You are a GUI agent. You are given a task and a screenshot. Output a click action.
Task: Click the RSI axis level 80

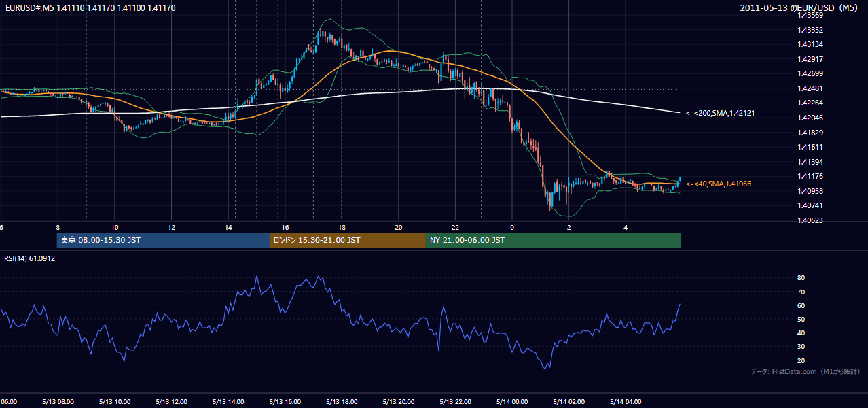click(x=801, y=278)
